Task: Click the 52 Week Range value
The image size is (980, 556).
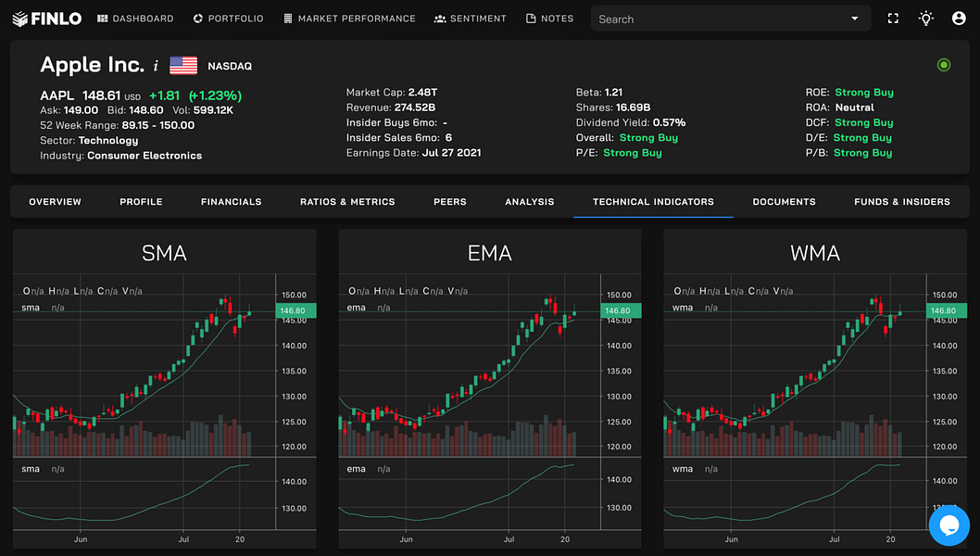Action: (158, 125)
